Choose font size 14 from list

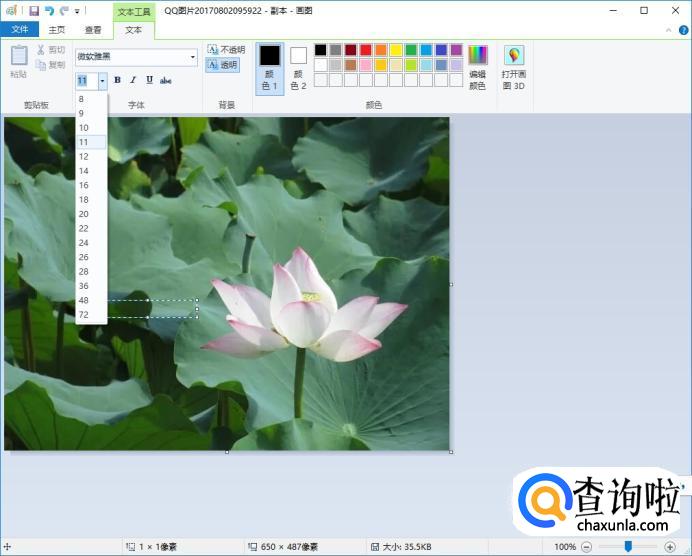91,171
